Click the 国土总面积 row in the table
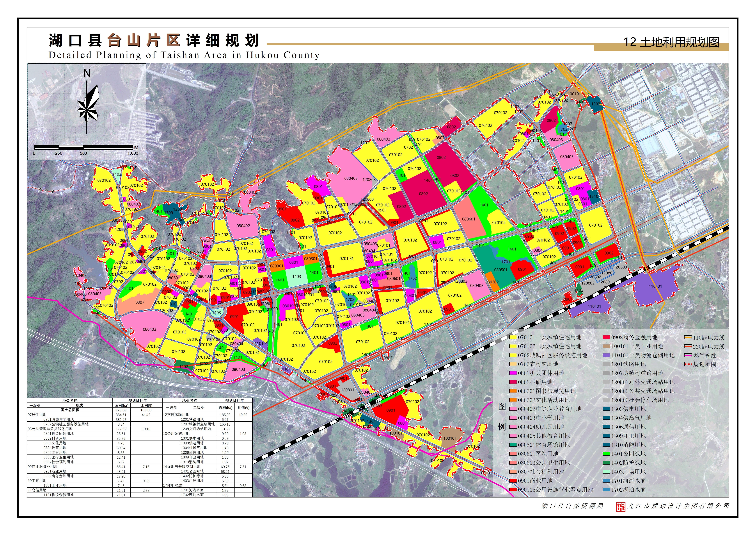This screenshot has width=756, height=535. (70, 410)
